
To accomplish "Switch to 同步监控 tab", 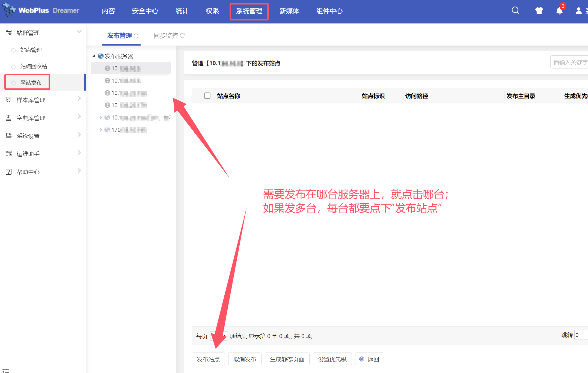I will [x=166, y=36].
